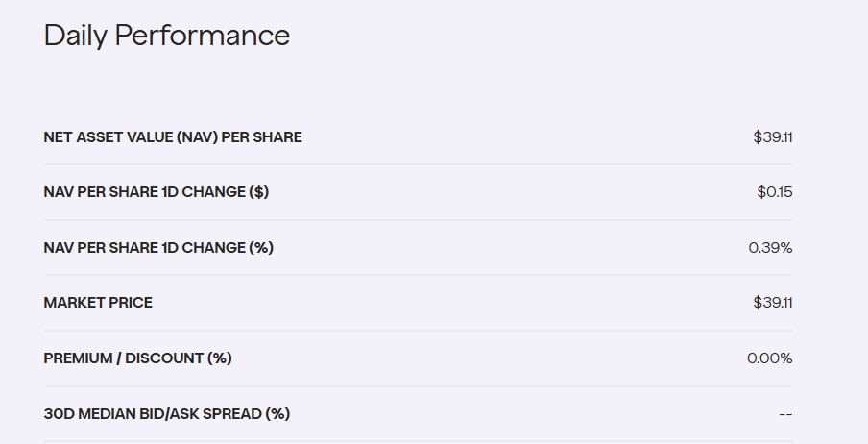Select the Market Price label

point(98,303)
